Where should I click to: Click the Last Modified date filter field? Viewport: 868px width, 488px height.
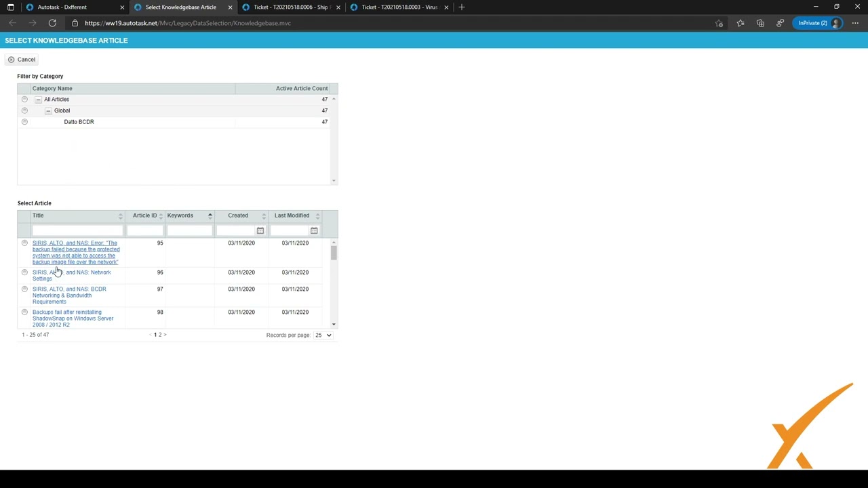point(290,231)
